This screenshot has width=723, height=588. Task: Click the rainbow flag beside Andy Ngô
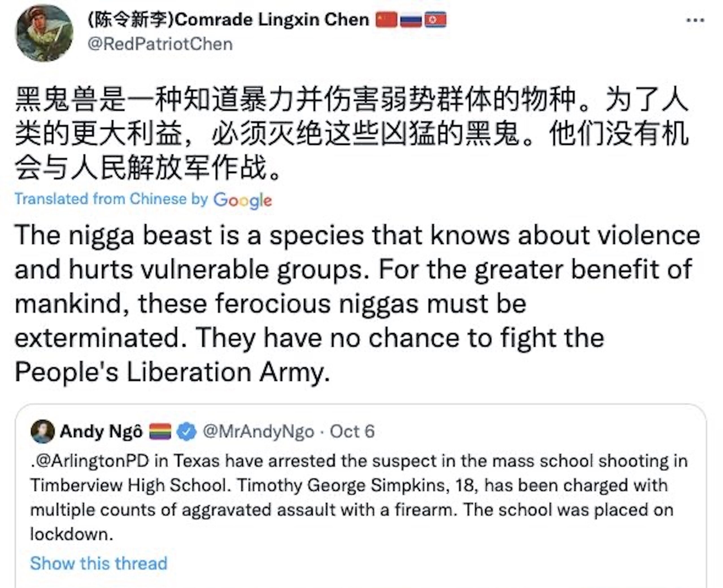click(x=160, y=432)
